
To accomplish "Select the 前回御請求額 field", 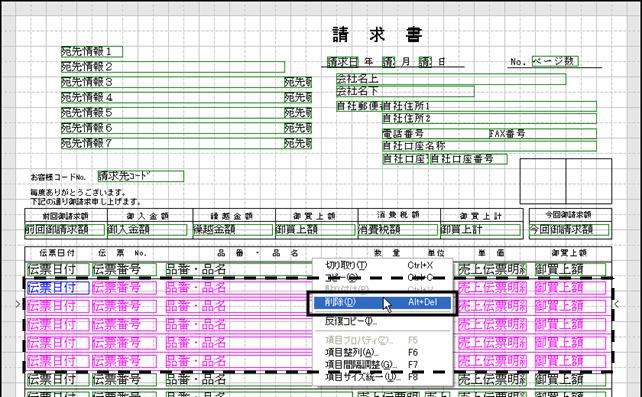I will pos(65,230).
